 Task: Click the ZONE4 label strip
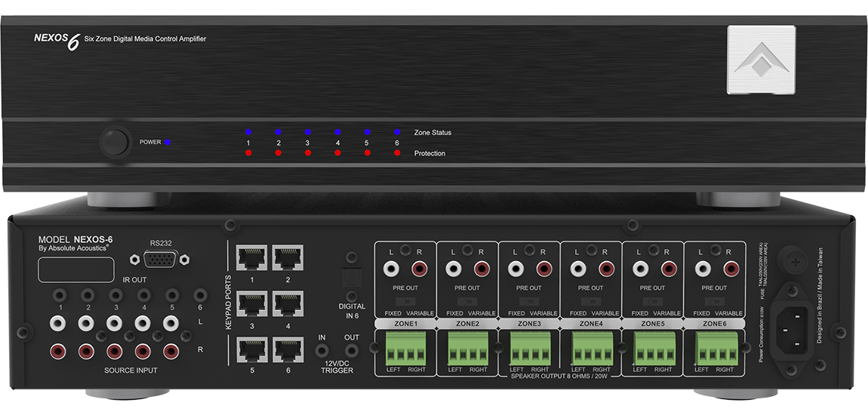pyautogui.click(x=591, y=323)
